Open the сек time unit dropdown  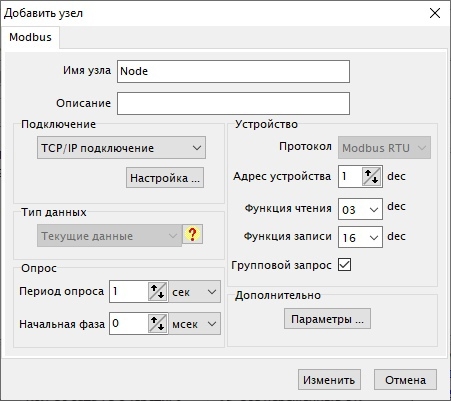point(195,292)
